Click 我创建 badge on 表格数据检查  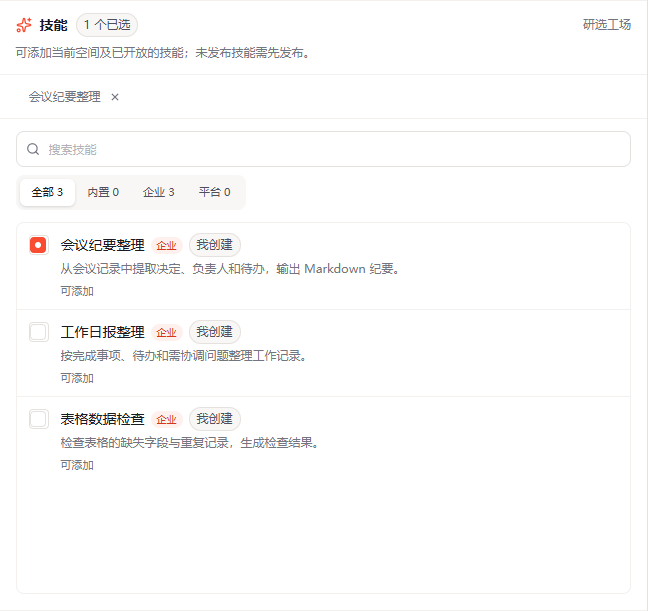[x=214, y=419]
